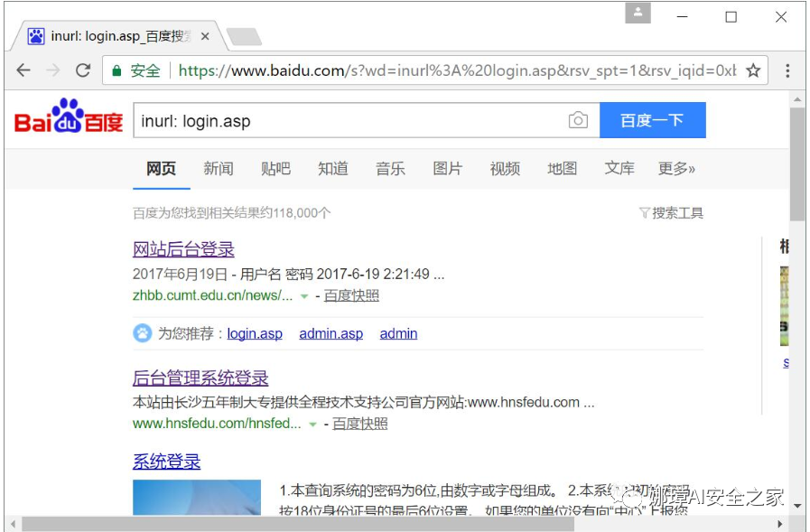Click the browser address bar URL

pos(457,70)
